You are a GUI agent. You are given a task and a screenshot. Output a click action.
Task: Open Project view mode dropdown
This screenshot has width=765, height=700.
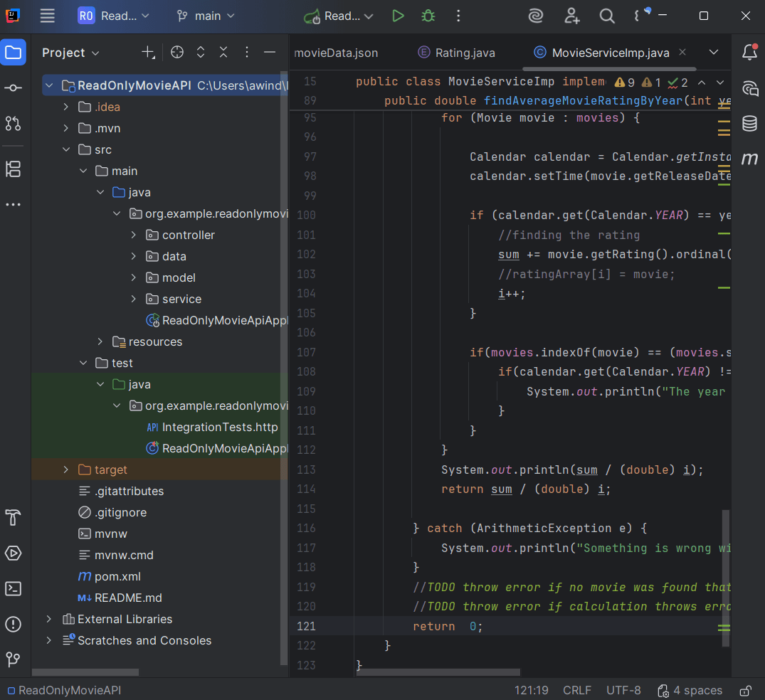pos(70,53)
